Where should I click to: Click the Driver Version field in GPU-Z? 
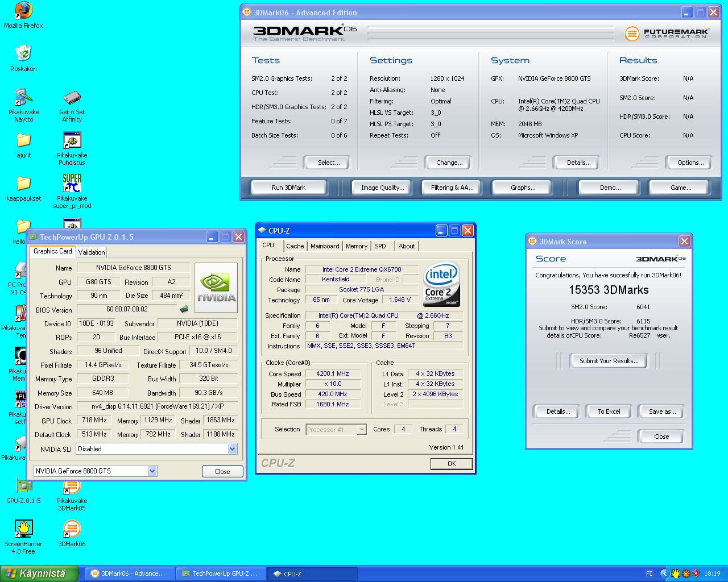click(158, 406)
